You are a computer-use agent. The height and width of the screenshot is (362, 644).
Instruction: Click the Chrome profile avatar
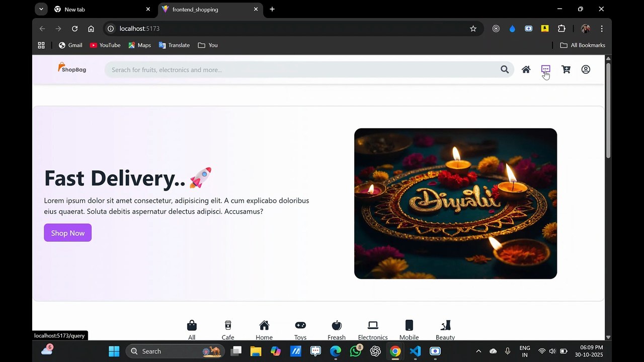585,29
